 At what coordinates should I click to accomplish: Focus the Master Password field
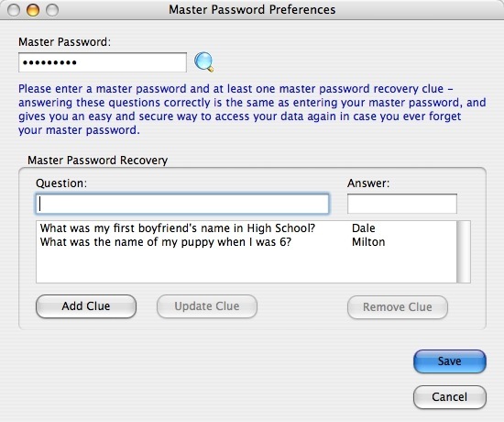tap(103, 62)
